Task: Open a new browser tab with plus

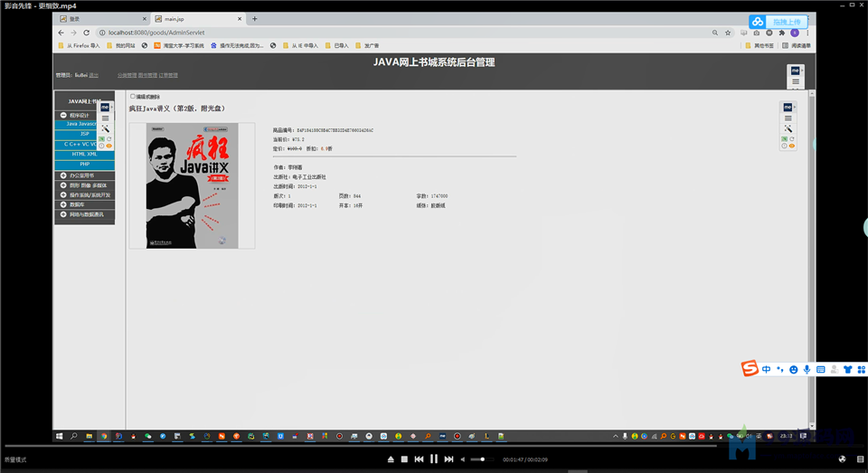Action: (255, 19)
